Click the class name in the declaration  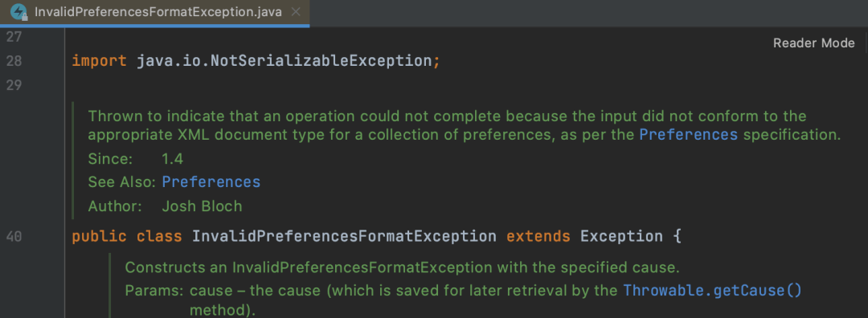pos(344,237)
